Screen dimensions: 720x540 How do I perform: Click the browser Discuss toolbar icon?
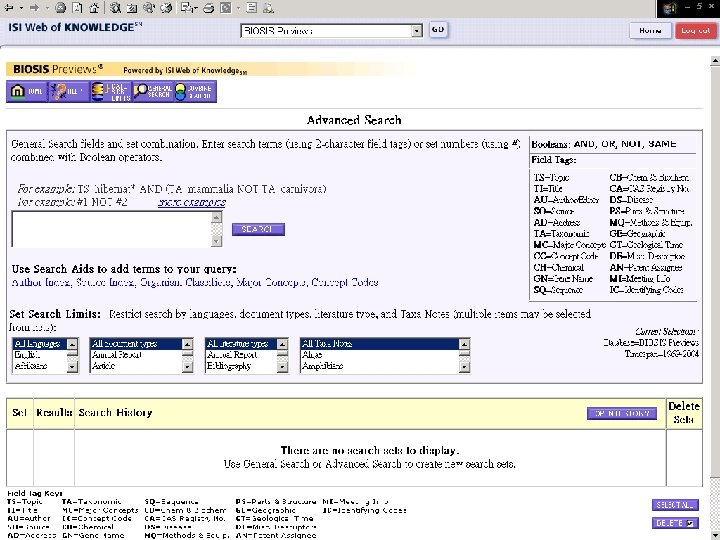click(x=251, y=7)
